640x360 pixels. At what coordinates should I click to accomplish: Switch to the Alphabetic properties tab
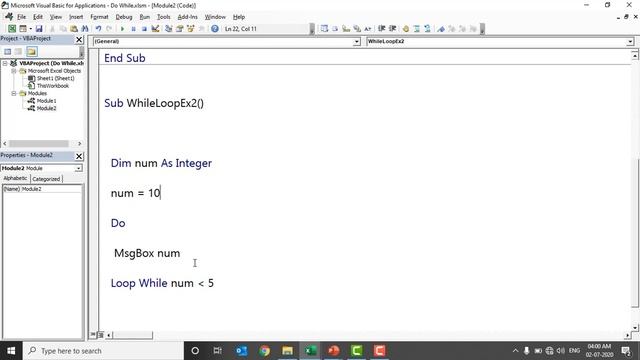click(16, 178)
